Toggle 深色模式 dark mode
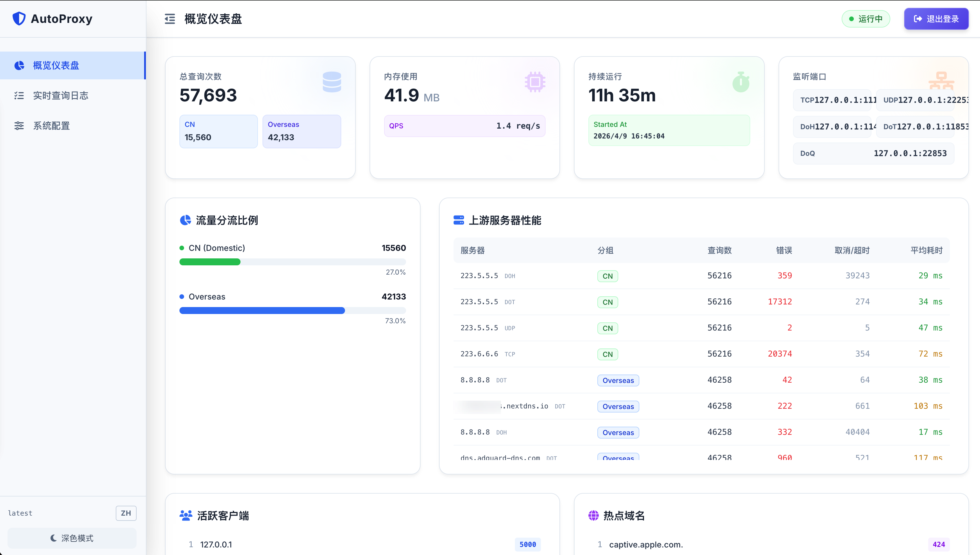Screen dimensions: 980x555 pyautogui.click(x=72, y=538)
